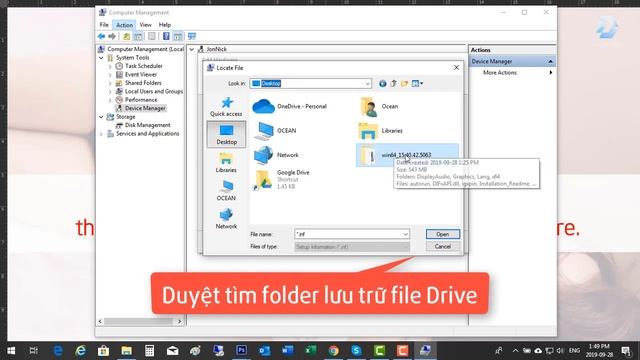Viewport: 640px width, 360px height.
Task: Open the Help menu
Action: (164, 25)
